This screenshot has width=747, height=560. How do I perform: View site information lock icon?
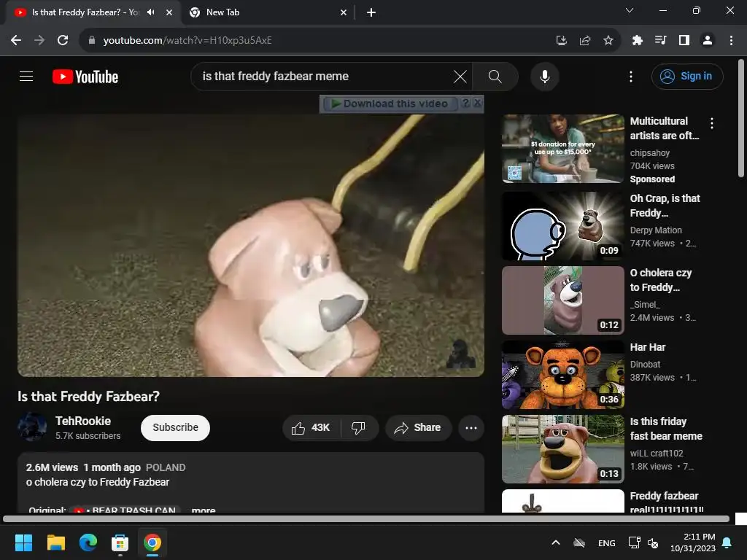92,41
